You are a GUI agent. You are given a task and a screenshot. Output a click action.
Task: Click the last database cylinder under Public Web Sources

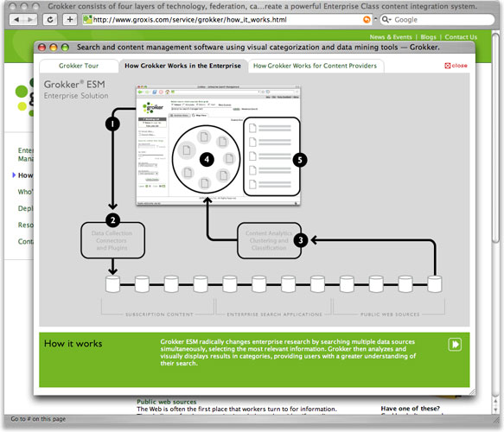click(x=435, y=284)
